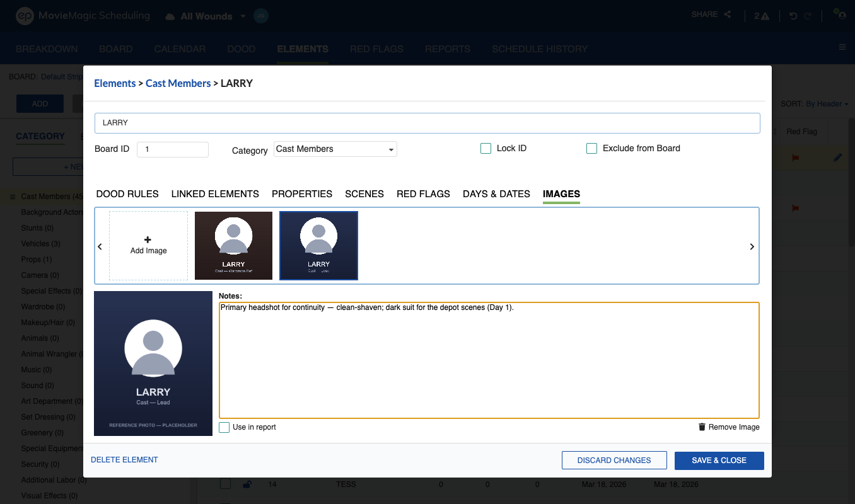Open the Category Cast Members dropdown
The width and height of the screenshot is (855, 504).
(x=335, y=149)
